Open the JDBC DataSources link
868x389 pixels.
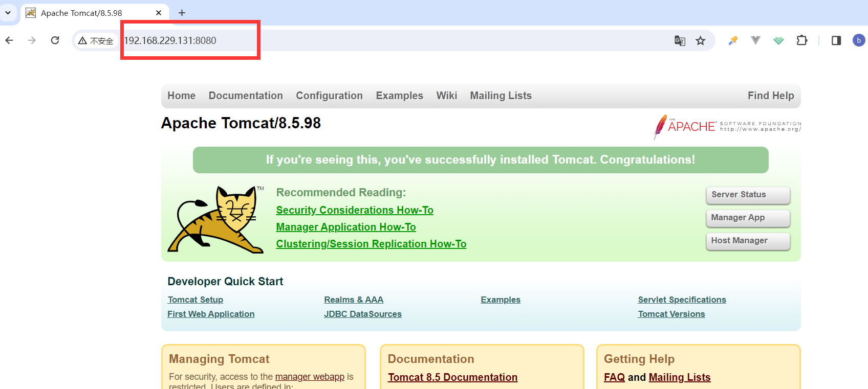pyautogui.click(x=363, y=314)
